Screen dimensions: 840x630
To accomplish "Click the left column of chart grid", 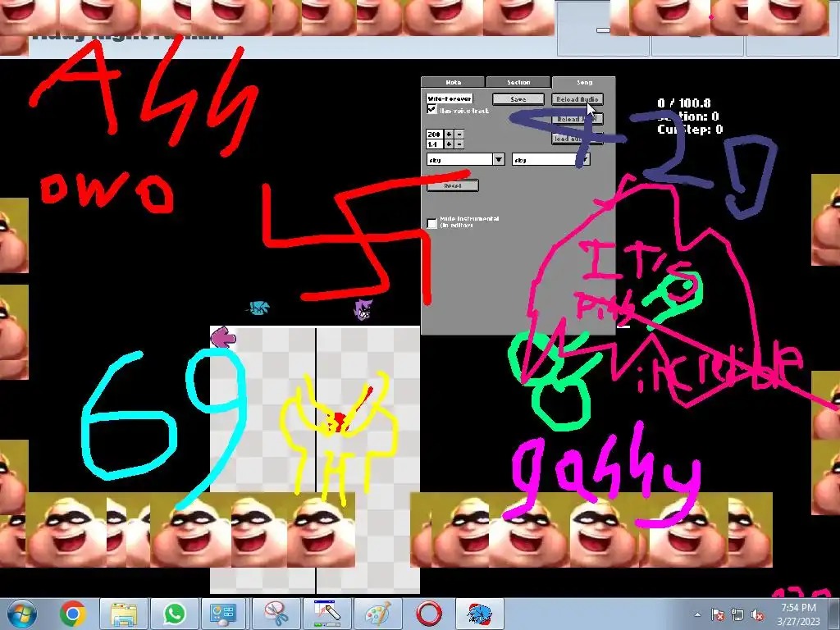I will (262, 459).
